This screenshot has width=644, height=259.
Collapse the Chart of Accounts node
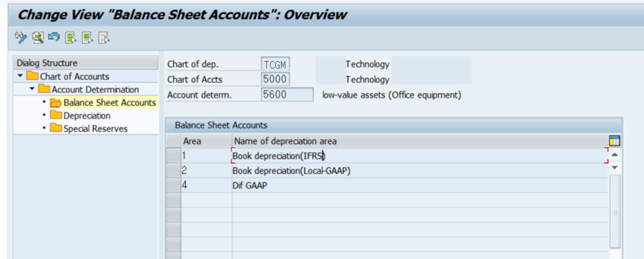20,76
